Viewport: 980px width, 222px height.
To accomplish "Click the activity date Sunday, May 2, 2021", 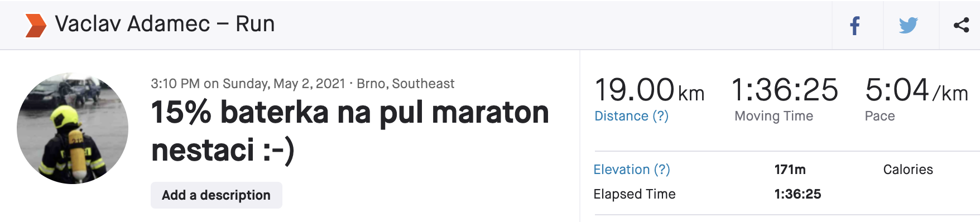I will pyautogui.click(x=284, y=84).
